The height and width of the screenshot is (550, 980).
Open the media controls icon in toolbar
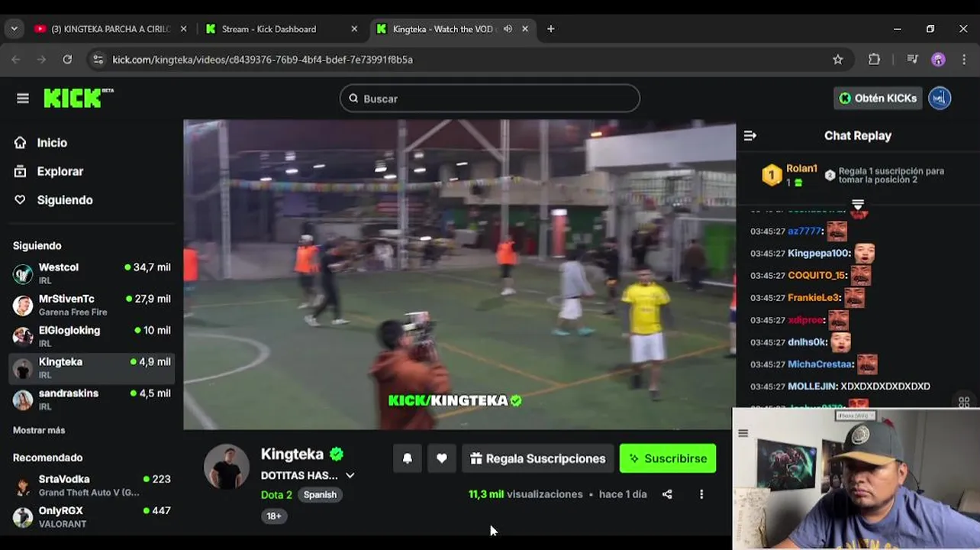point(912,60)
